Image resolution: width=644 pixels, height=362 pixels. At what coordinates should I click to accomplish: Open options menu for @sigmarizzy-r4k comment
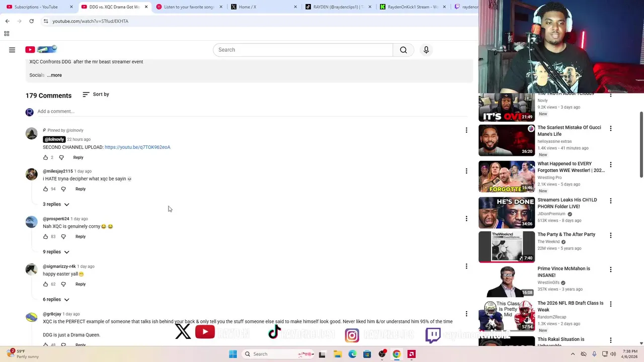466,266
